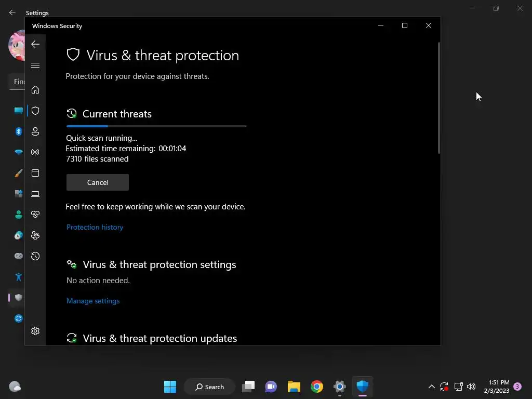This screenshot has height=399, width=532.
Task: Open clock and date flyout
Action: (497, 387)
